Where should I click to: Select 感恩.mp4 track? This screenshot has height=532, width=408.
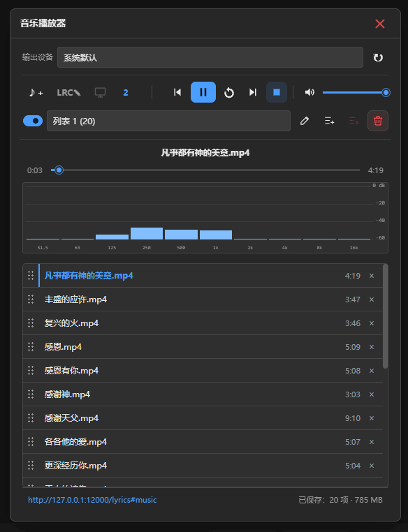point(203,347)
